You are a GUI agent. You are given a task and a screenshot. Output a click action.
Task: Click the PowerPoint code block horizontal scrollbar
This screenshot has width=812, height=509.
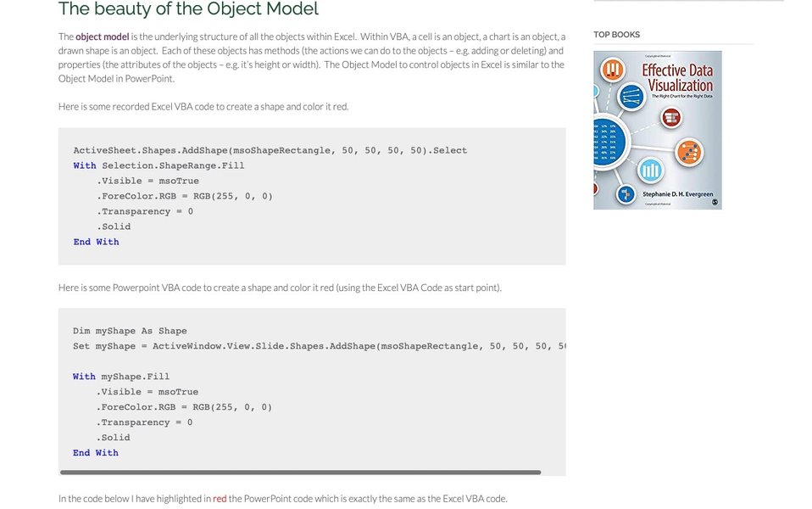point(300,473)
